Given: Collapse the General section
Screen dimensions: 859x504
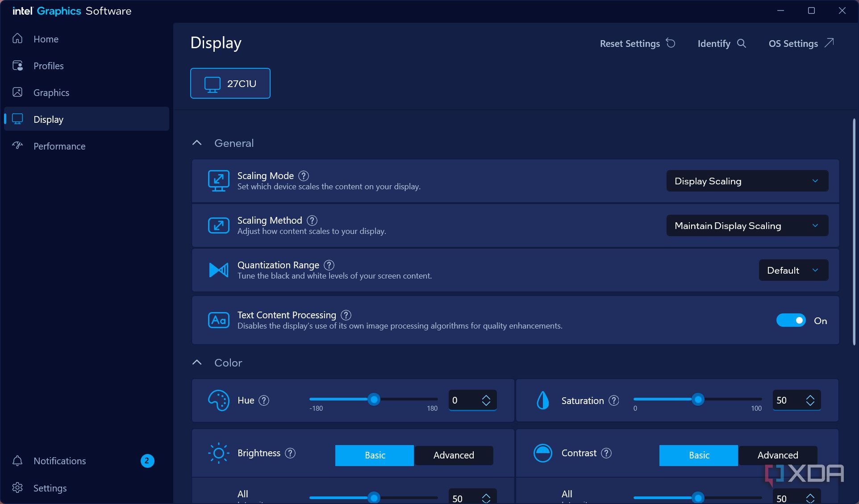Looking at the screenshot, I should [197, 143].
